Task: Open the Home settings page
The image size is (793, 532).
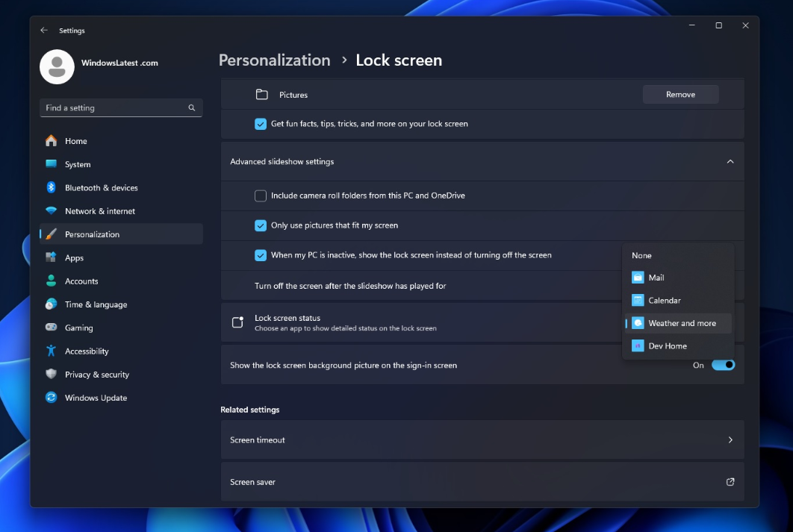Action: 122,141
